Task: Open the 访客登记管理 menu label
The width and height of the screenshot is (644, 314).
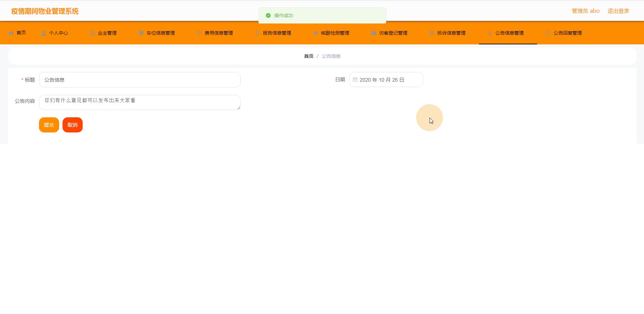Action: 393,33
